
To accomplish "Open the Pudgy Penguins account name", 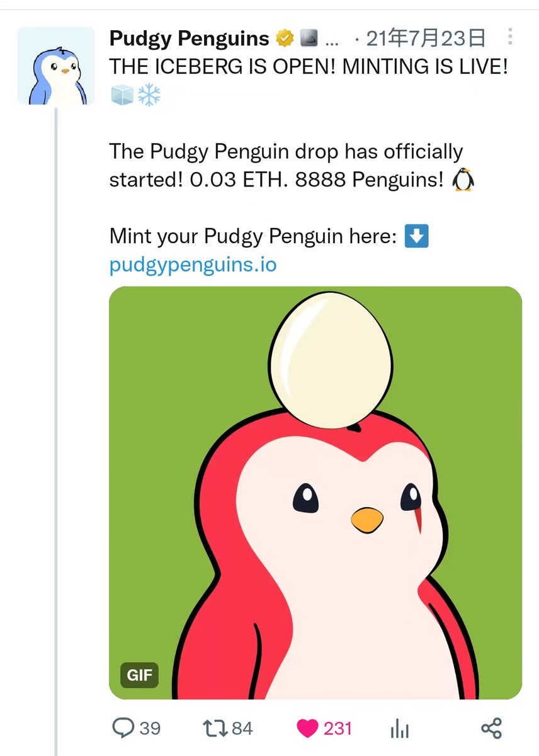I will pyautogui.click(x=189, y=39).
